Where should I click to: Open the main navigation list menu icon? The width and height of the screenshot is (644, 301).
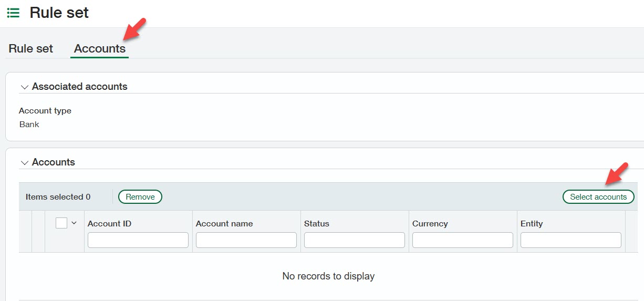(13, 13)
